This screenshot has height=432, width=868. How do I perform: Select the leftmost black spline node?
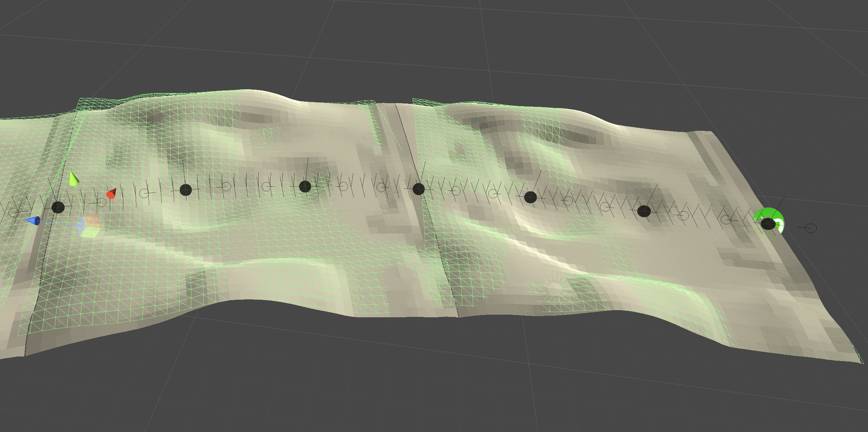coord(58,207)
